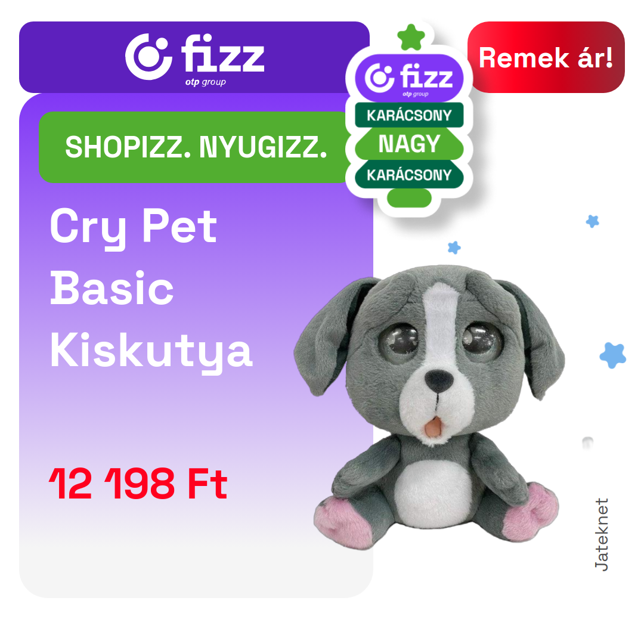Click the SHOPIZZ. NYUGIZZ. green banner
Screen dimensions: 644x644
tap(196, 147)
